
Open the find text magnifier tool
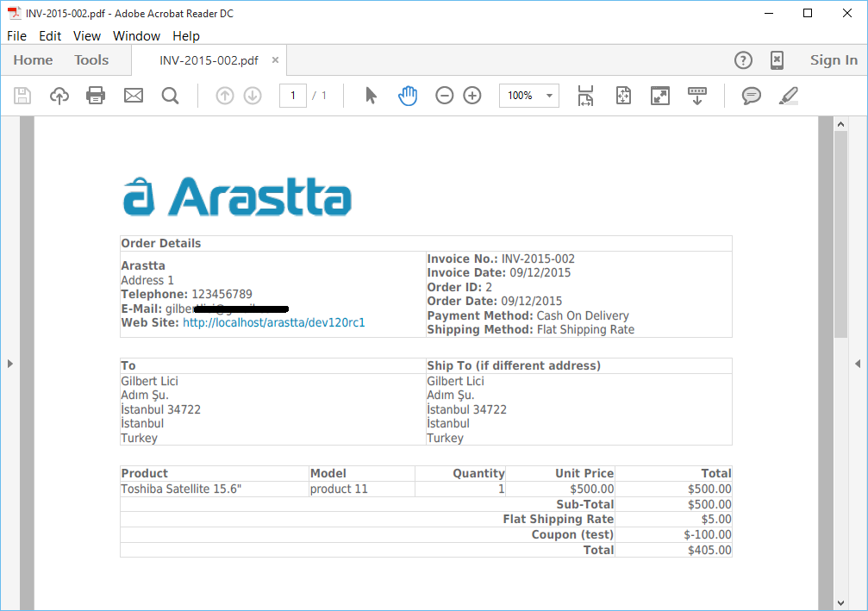pos(170,96)
